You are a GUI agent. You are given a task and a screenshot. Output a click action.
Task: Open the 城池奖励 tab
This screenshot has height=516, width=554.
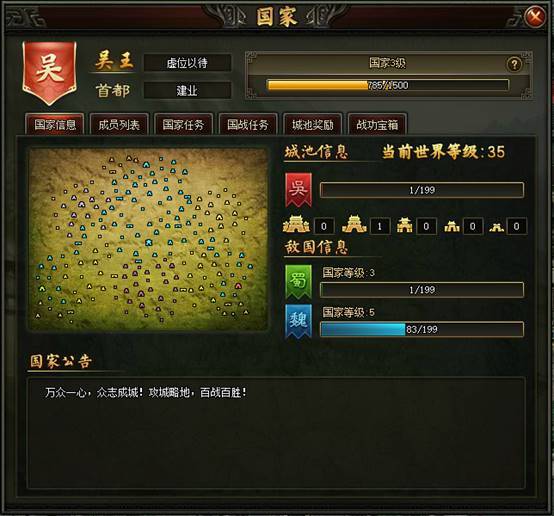click(x=313, y=124)
